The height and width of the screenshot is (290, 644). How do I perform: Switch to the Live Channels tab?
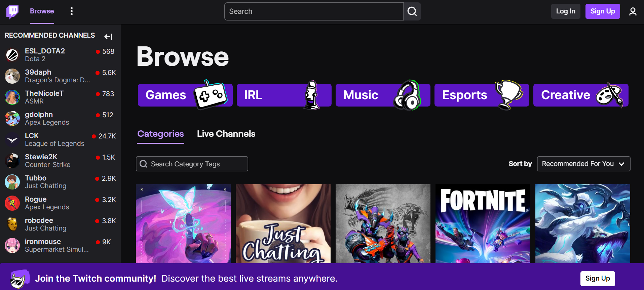click(x=226, y=134)
